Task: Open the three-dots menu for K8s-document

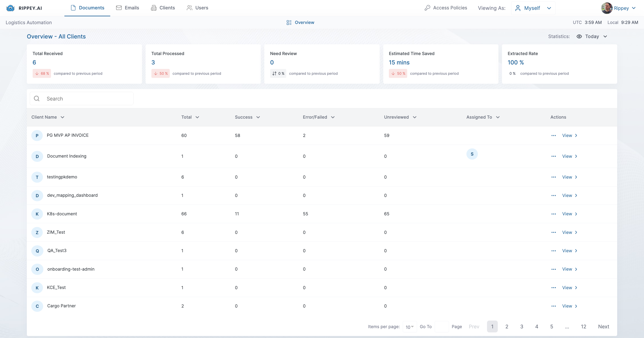Action: point(553,214)
